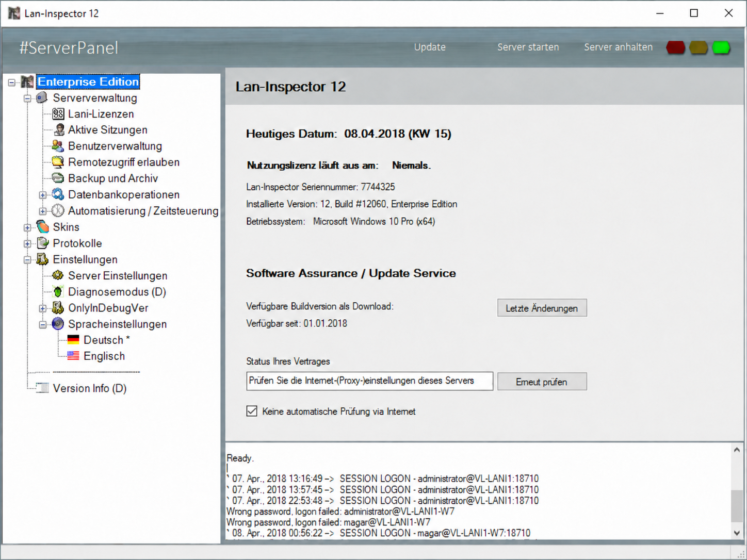747x560 pixels.
Task: Click the US flag icon for Englisch
Action: [x=74, y=356]
